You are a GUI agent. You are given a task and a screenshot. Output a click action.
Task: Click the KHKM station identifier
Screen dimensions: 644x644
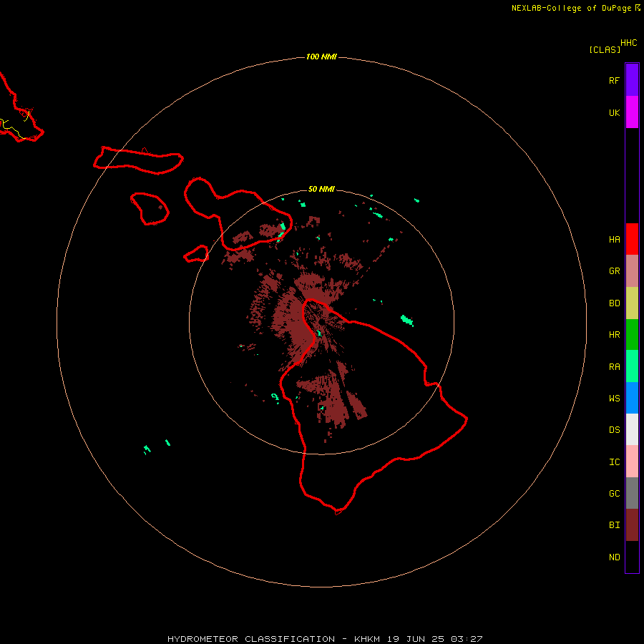367,639
